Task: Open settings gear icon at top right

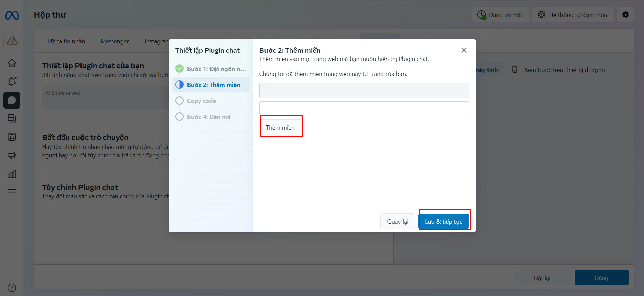Action: [625, 15]
